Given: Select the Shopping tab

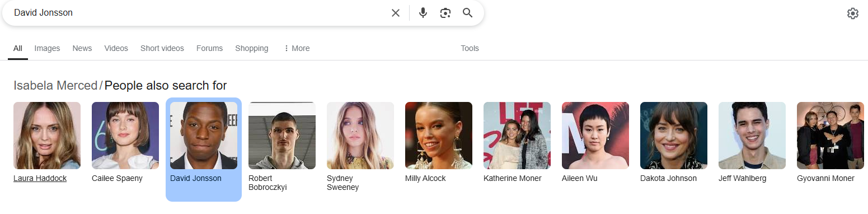Looking at the screenshot, I should pyautogui.click(x=251, y=48).
